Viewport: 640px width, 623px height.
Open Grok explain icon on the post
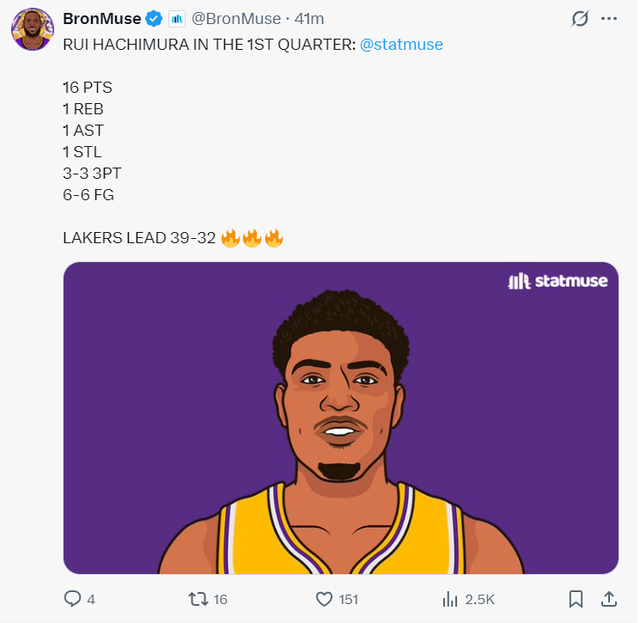click(579, 19)
